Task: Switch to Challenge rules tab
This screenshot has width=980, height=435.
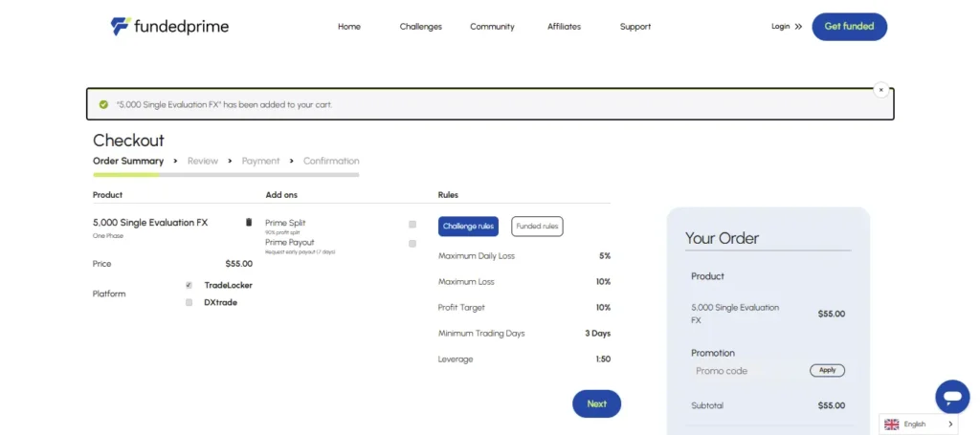Action: 468,227
